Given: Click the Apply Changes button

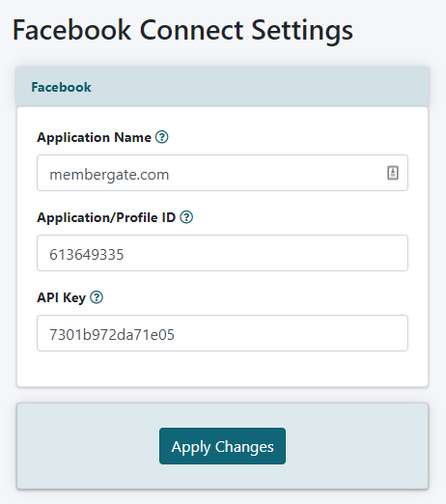Looking at the screenshot, I should pos(222,446).
